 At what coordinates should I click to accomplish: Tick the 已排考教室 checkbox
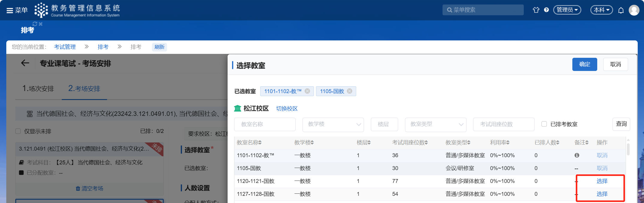[x=544, y=124]
